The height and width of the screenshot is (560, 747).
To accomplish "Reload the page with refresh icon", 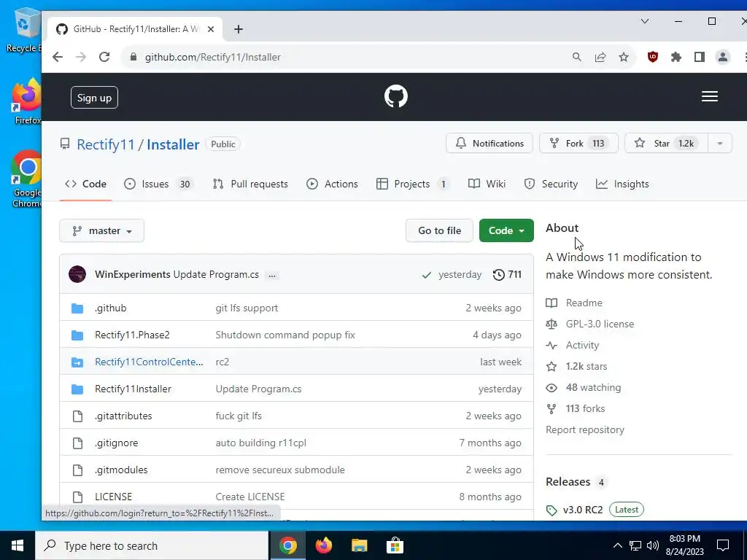I will [x=104, y=57].
